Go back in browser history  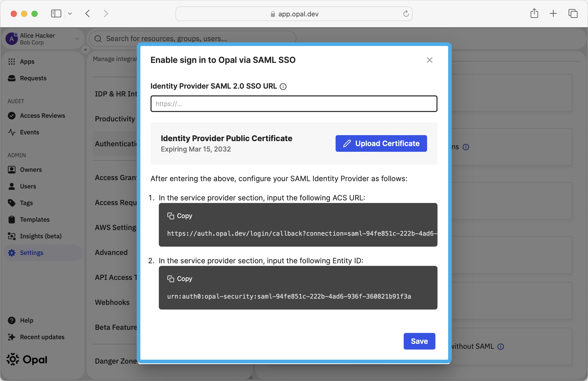point(88,14)
